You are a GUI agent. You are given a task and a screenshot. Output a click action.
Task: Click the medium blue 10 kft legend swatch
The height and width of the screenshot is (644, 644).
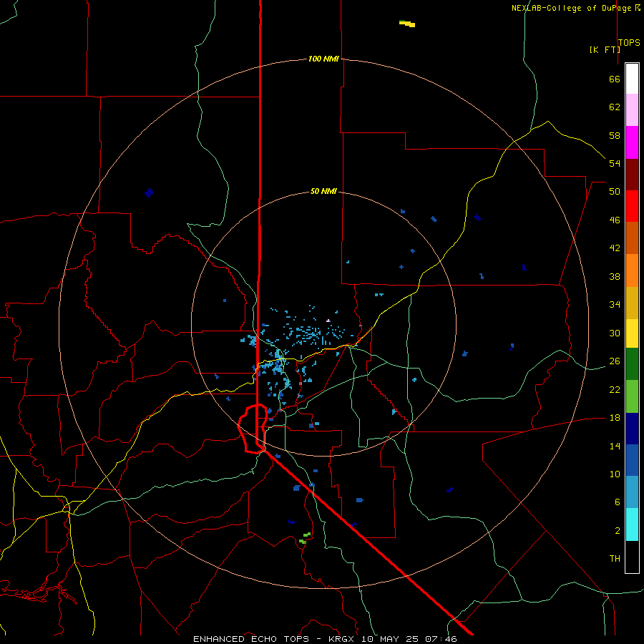pos(632,460)
